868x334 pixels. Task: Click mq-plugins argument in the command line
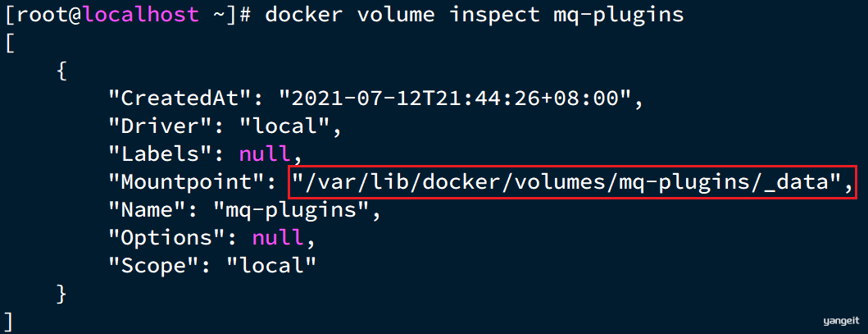tap(618, 16)
